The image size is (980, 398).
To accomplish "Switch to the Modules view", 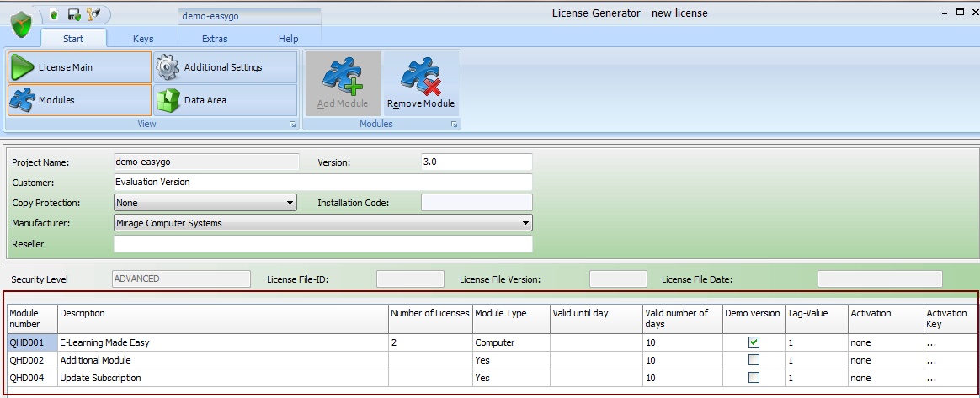I will pyautogui.click(x=79, y=100).
